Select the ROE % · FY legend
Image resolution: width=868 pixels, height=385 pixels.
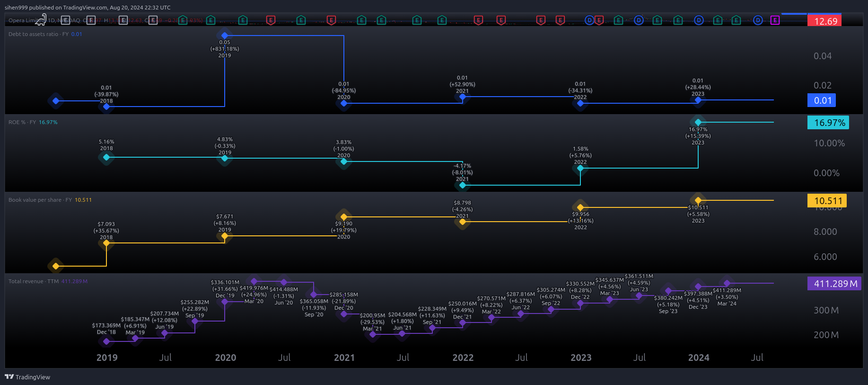tap(33, 122)
